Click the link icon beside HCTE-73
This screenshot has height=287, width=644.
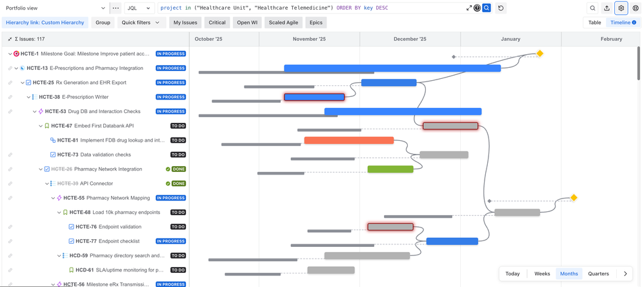tap(10, 154)
